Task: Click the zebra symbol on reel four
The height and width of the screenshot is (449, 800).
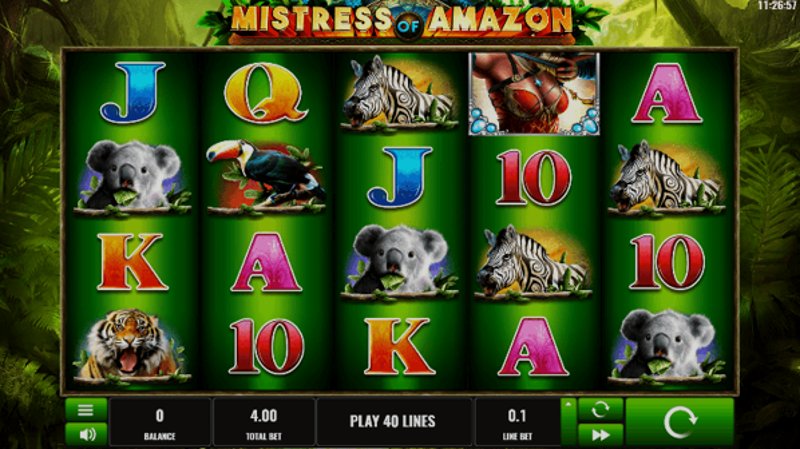Action: tap(533, 261)
